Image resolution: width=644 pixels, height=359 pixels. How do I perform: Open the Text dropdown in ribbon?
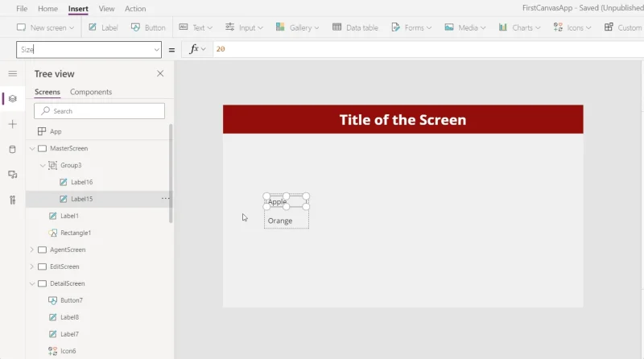tap(196, 27)
